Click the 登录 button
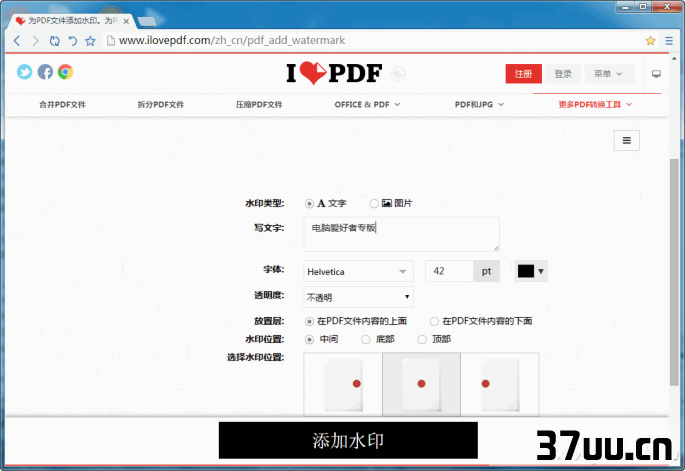 tap(563, 74)
